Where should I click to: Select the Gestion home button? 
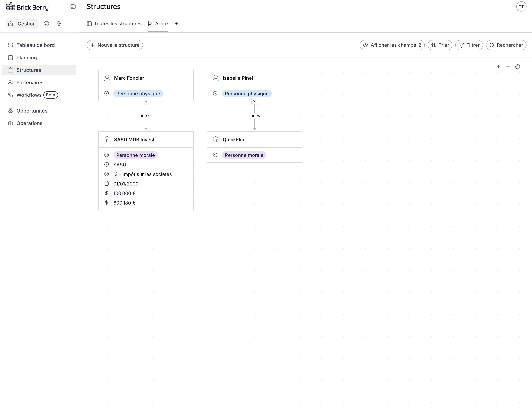pyautogui.click(x=22, y=24)
